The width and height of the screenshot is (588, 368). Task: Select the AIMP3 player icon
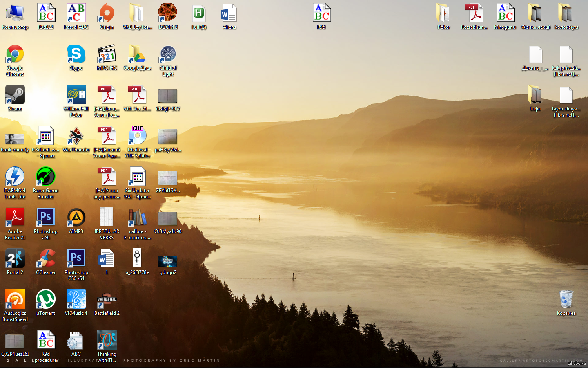76,218
